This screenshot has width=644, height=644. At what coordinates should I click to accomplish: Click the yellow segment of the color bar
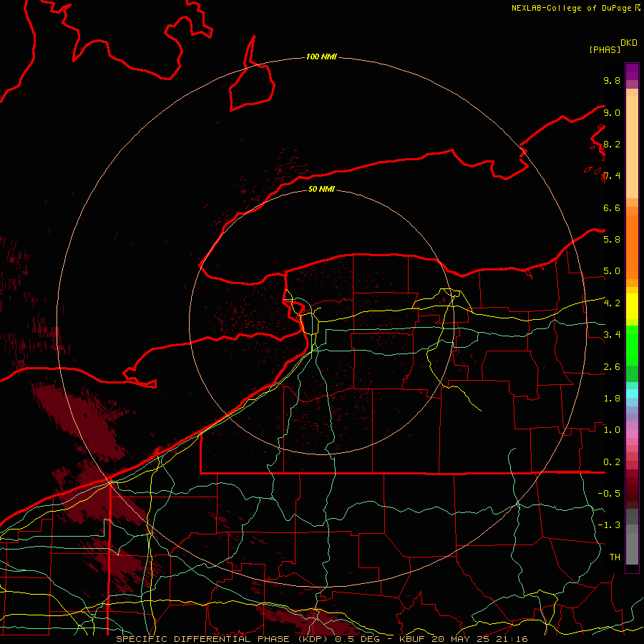pos(632,306)
